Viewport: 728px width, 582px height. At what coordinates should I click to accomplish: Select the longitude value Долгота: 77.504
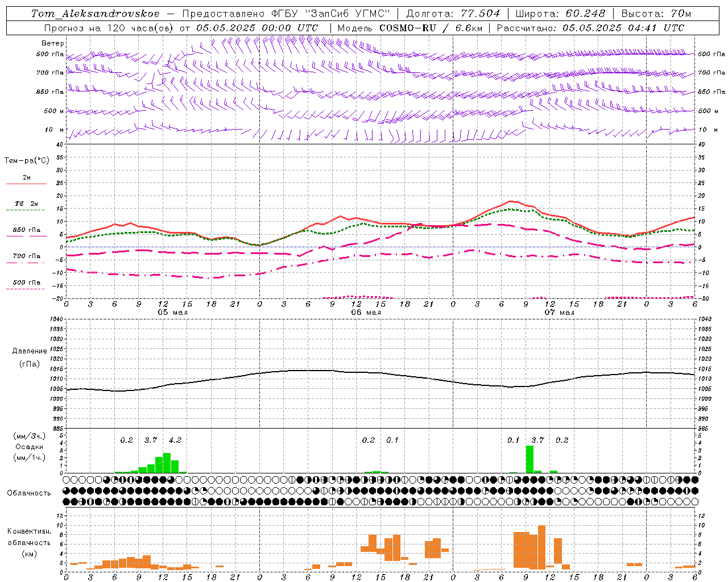[453, 14]
